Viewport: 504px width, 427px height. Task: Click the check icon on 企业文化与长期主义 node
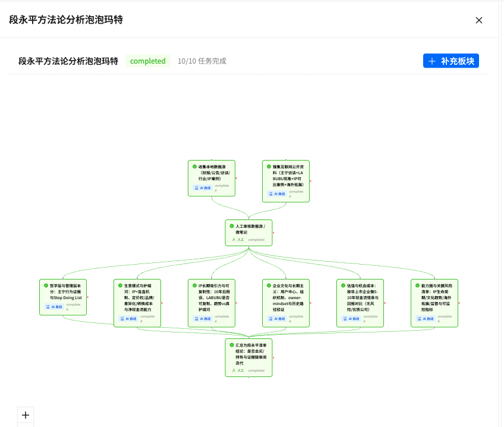269,285
